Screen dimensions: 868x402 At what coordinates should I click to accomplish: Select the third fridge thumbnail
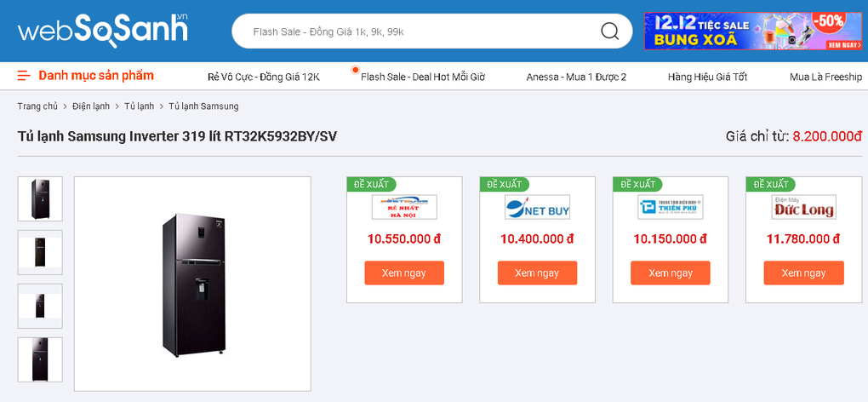point(40,307)
